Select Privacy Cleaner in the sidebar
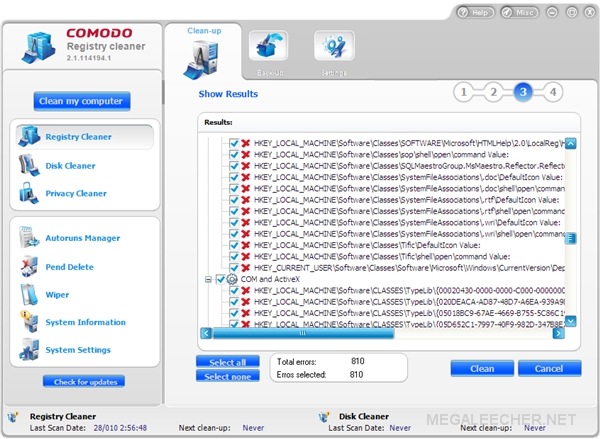 pyautogui.click(x=76, y=193)
